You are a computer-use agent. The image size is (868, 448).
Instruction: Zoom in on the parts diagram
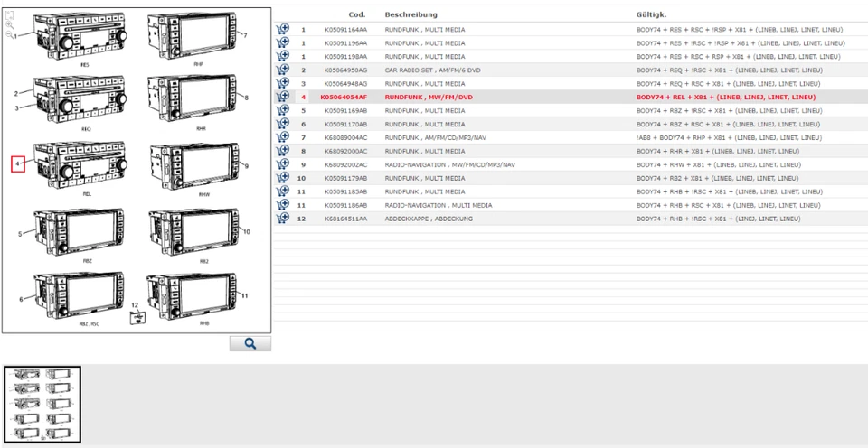click(9, 25)
